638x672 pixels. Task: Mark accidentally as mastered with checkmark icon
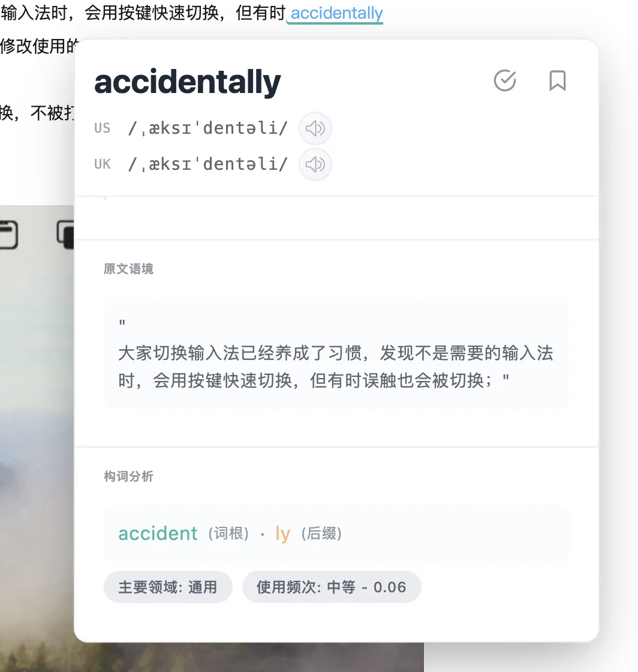point(505,80)
